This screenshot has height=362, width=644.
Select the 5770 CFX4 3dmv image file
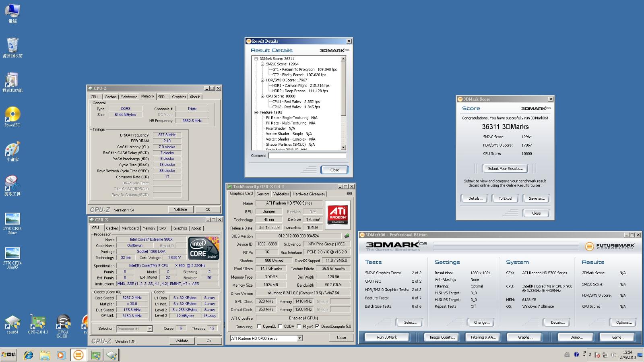coord(12,223)
